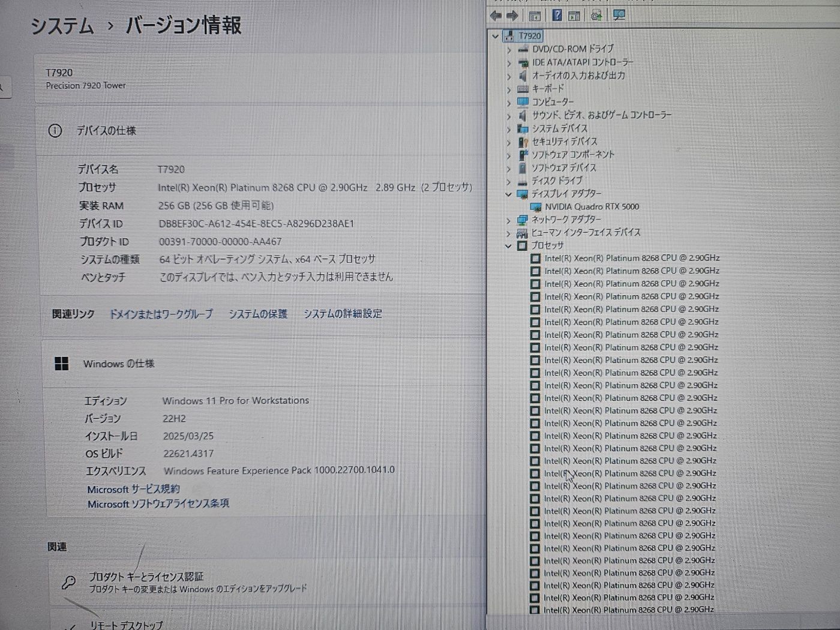This screenshot has width=840, height=630.
Task: Click the Windows logo beside Windows の仕様
Action: pos(61,364)
